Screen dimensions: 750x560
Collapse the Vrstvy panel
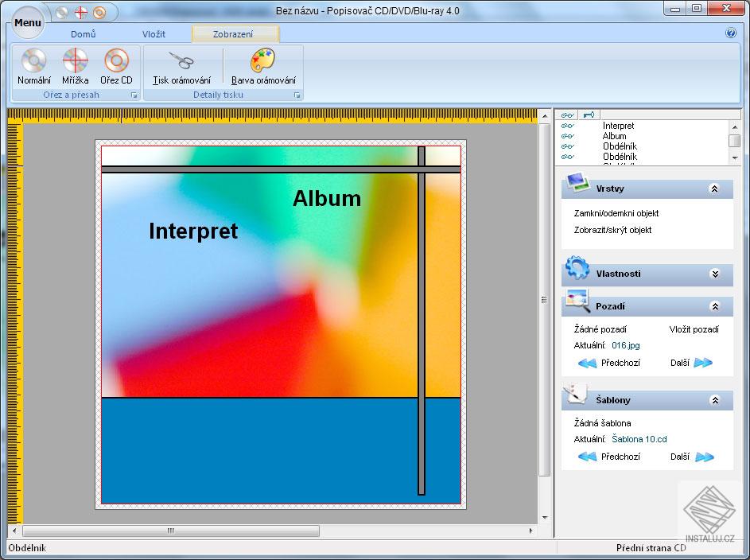click(714, 189)
